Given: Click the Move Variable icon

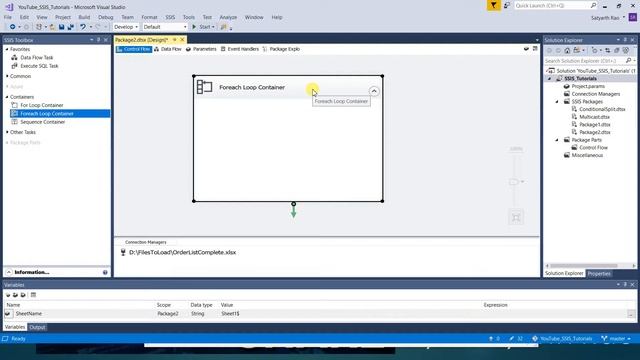Looking at the screenshot, I should point(16,295).
